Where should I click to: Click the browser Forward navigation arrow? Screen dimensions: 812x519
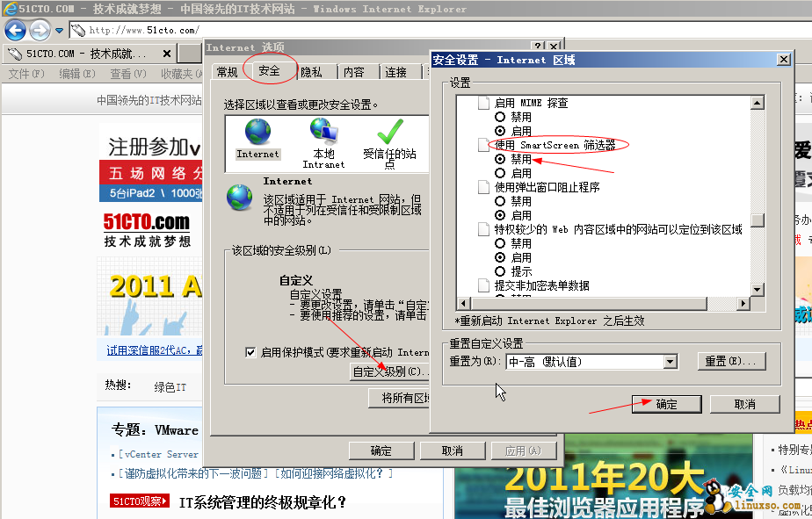(38, 30)
